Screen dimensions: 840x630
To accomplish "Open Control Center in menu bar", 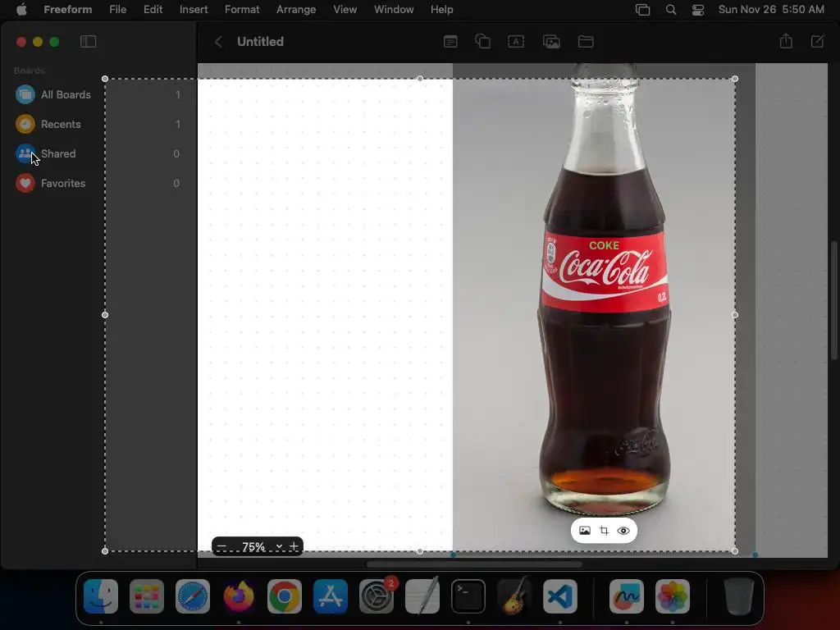I will [697, 10].
